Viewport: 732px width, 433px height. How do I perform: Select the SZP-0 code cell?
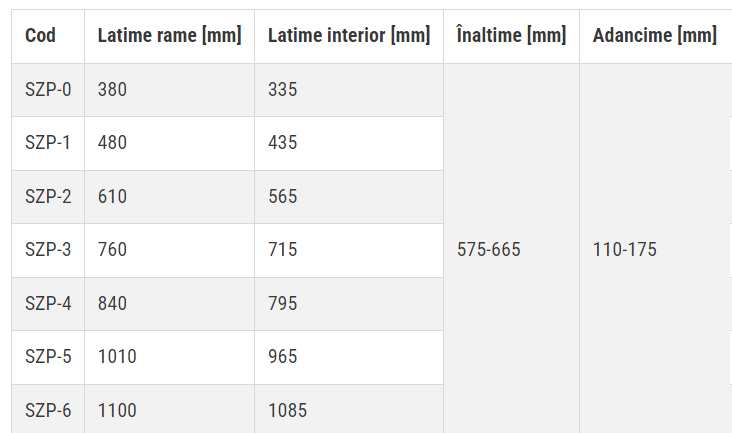(48, 90)
